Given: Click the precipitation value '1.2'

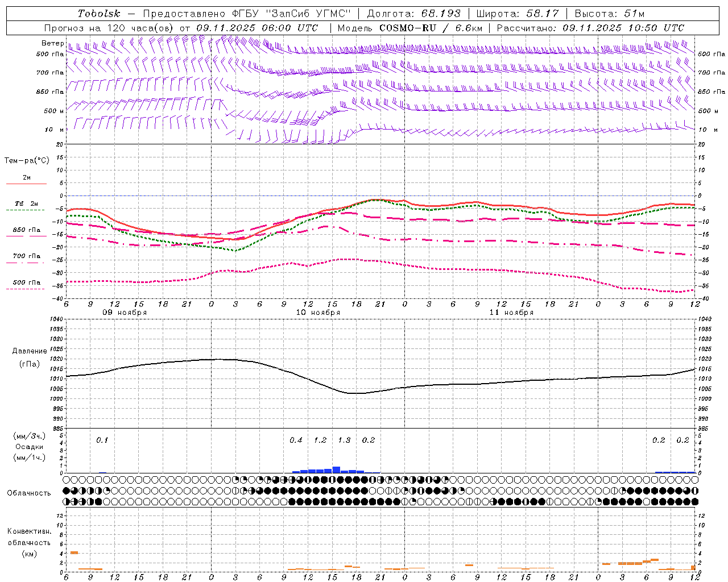Looking at the screenshot, I should (x=320, y=440).
